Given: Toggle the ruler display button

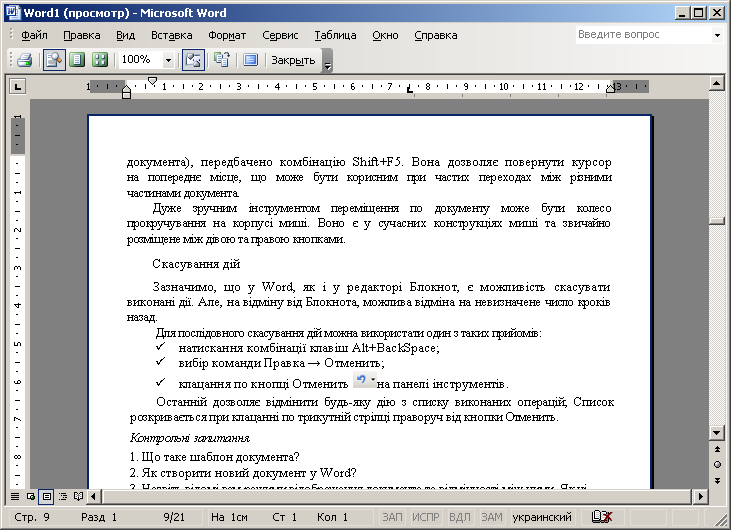Looking at the screenshot, I should click(193, 60).
